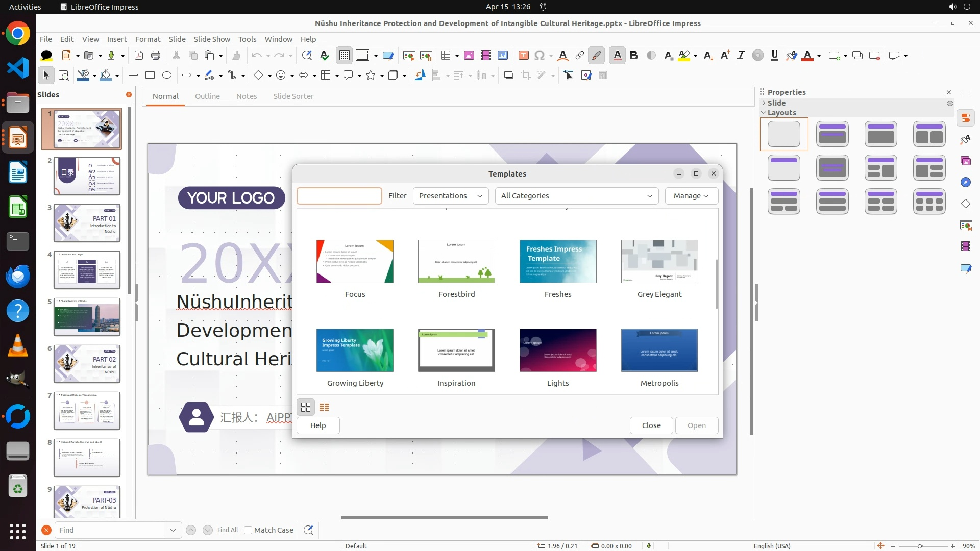Select the Ellipse drawing tool
Image resolution: width=980 pixels, height=551 pixels.
[167, 76]
